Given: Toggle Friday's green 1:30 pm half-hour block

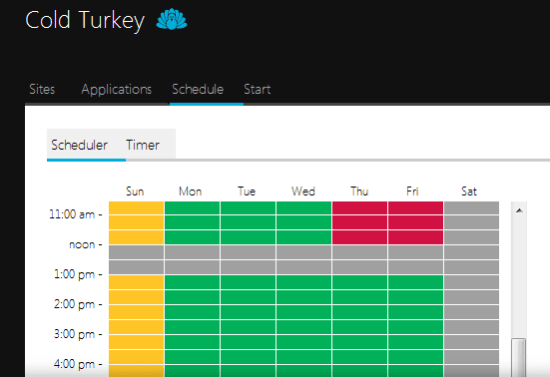Looking at the screenshot, I should (416, 297).
